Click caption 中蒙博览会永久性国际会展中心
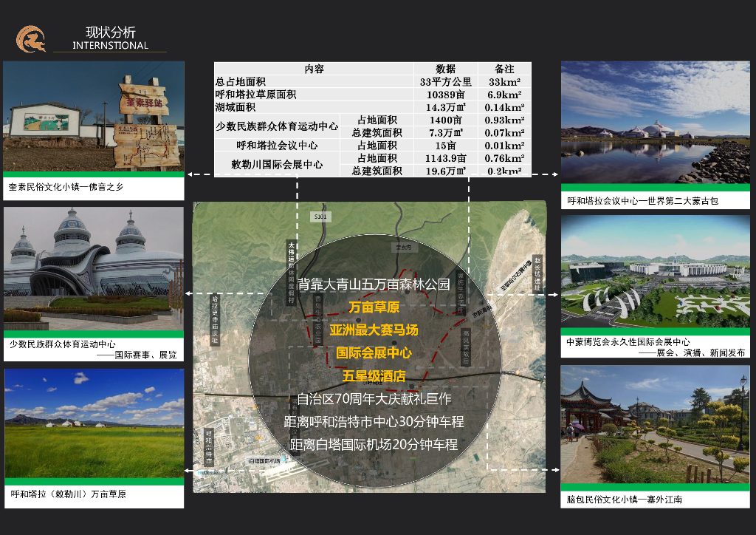Image resolution: width=756 pixels, height=535 pixels. point(628,341)
